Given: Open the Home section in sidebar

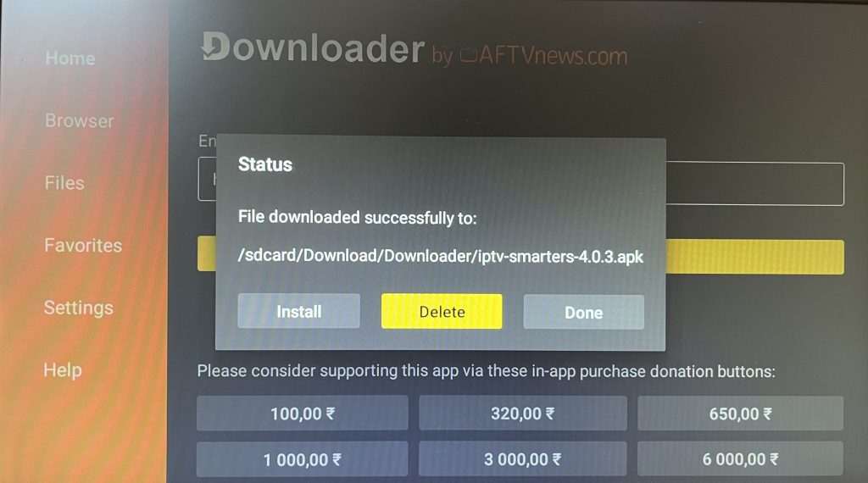Looking at the screenshot, I should click(70, 58).
